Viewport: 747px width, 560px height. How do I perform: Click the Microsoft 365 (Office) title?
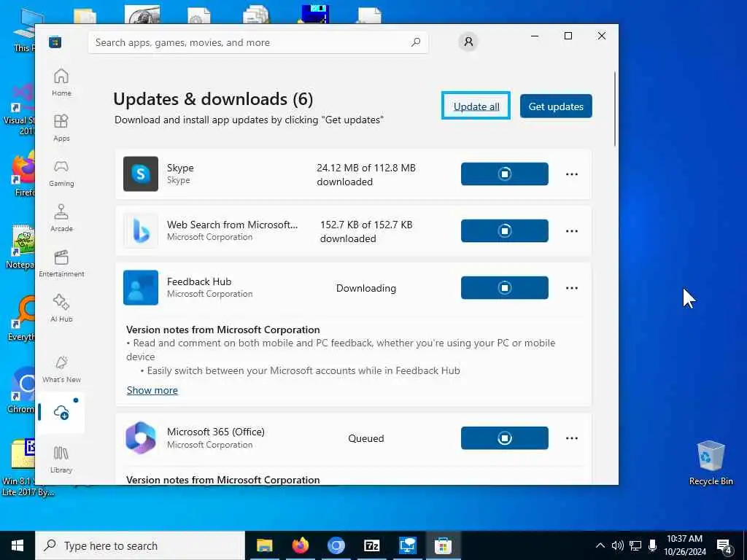(x=216, y=432)
